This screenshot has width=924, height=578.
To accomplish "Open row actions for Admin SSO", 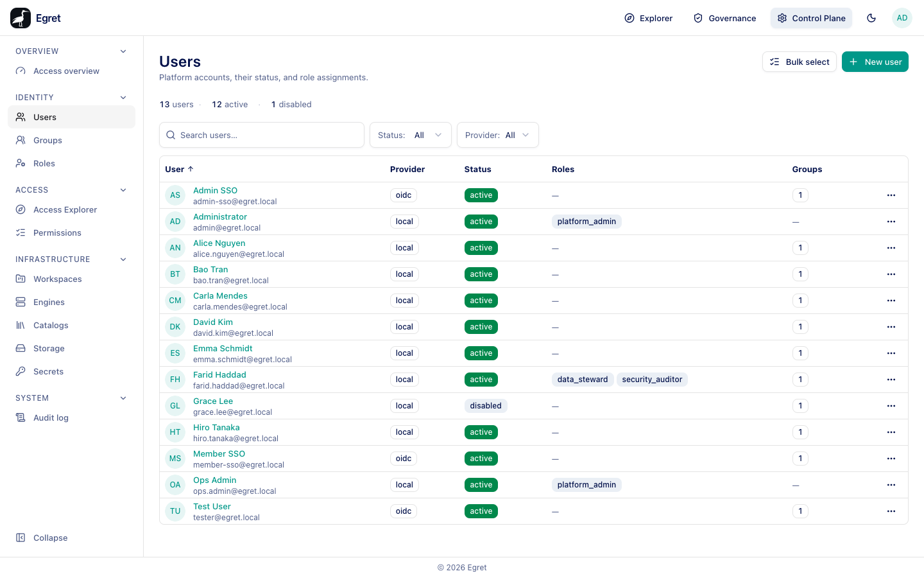I will tap(891, 195).
